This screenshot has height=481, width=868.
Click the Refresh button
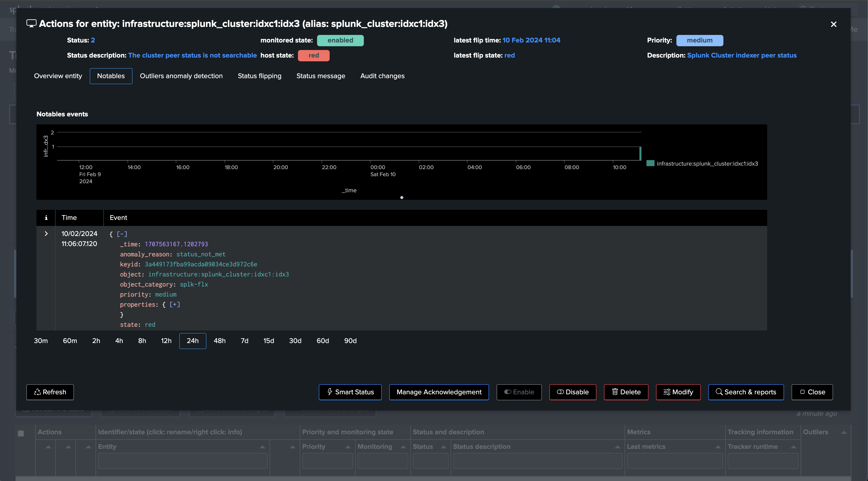tap(50, 392)
